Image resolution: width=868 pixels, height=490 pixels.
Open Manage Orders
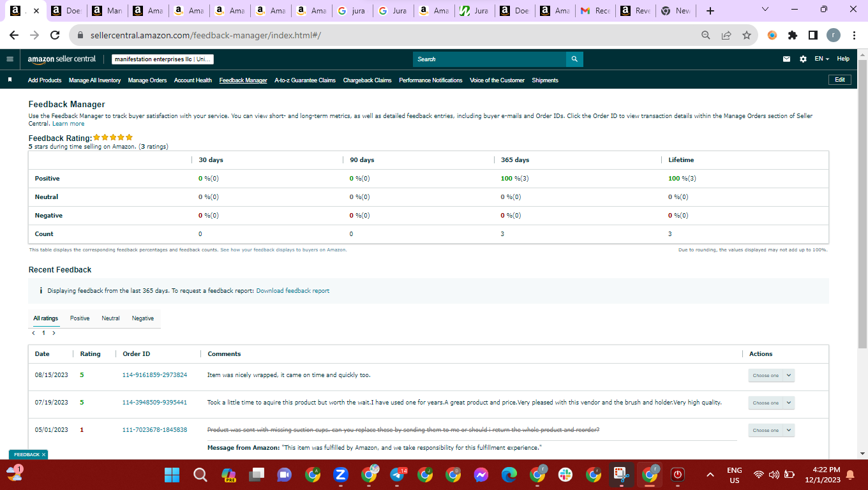tap(147, 80)
